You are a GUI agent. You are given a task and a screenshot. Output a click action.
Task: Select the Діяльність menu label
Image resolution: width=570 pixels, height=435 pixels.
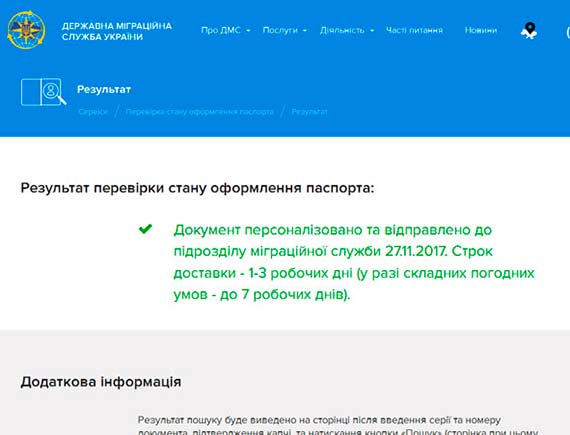[342, 30]
